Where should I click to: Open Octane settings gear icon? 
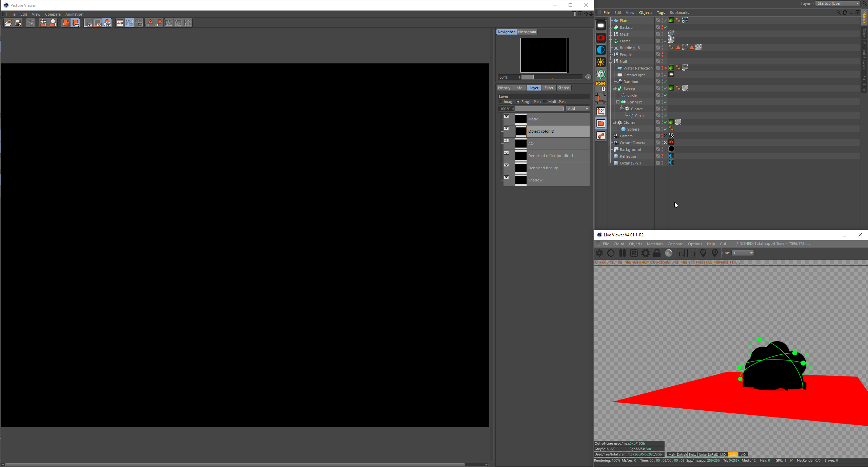tap(646, 253)
